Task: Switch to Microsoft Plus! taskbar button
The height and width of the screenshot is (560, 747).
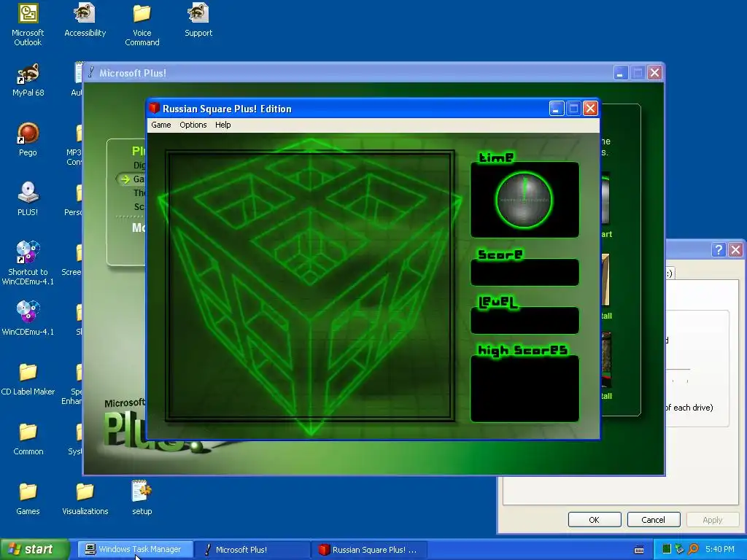Action: 253,550
